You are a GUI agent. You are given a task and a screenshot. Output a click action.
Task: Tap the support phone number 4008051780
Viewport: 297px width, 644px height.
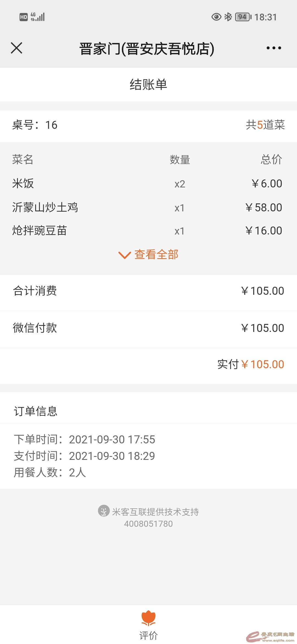tap(148, 524)
